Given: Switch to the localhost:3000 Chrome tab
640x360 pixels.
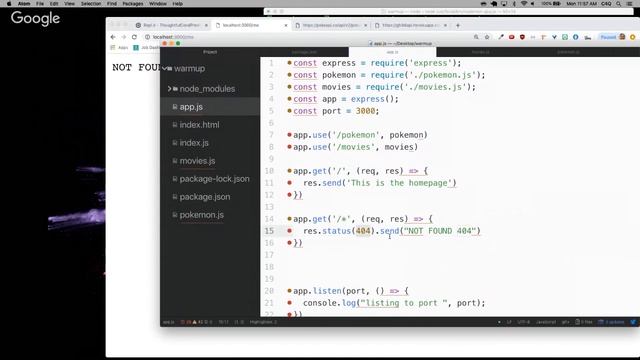Looking at the screenshot, I should pos(251,25).
